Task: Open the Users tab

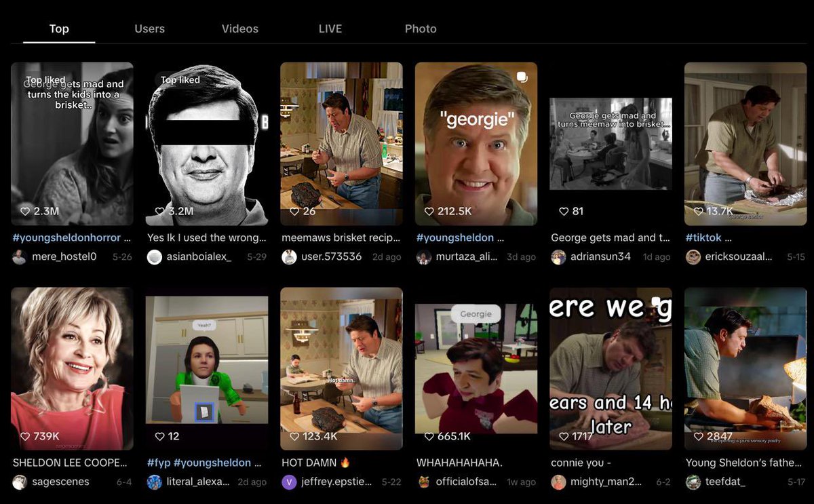Action: pyautogui.click(x=149, y=28)
